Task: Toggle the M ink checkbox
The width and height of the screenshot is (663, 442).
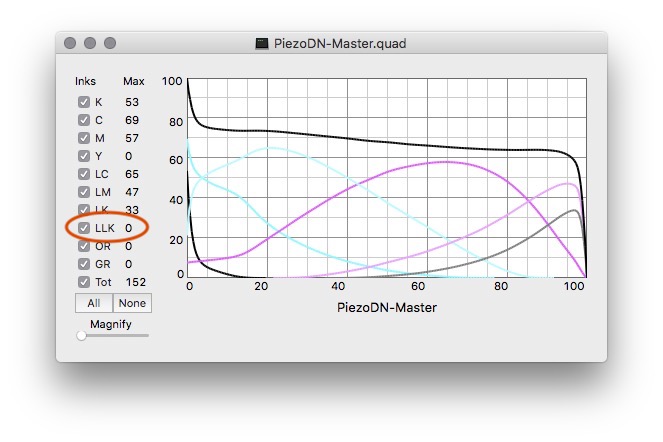Action: click(x=84, y=138)
